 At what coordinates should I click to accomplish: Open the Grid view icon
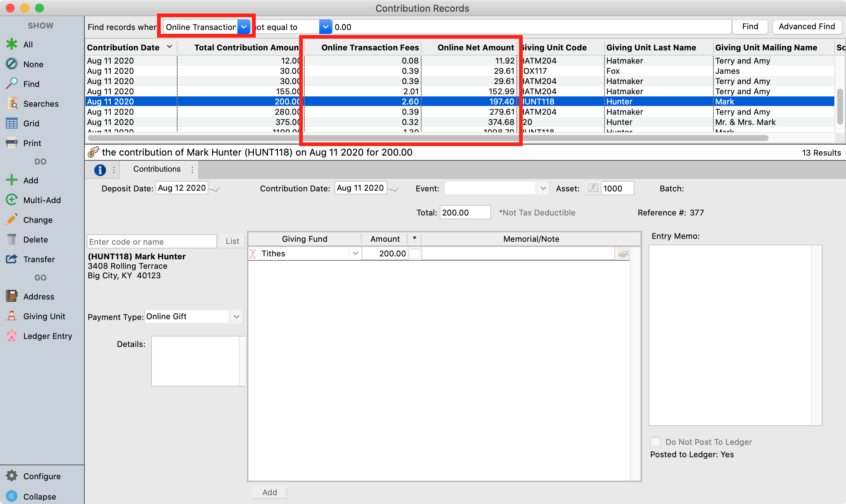(12, 123)
